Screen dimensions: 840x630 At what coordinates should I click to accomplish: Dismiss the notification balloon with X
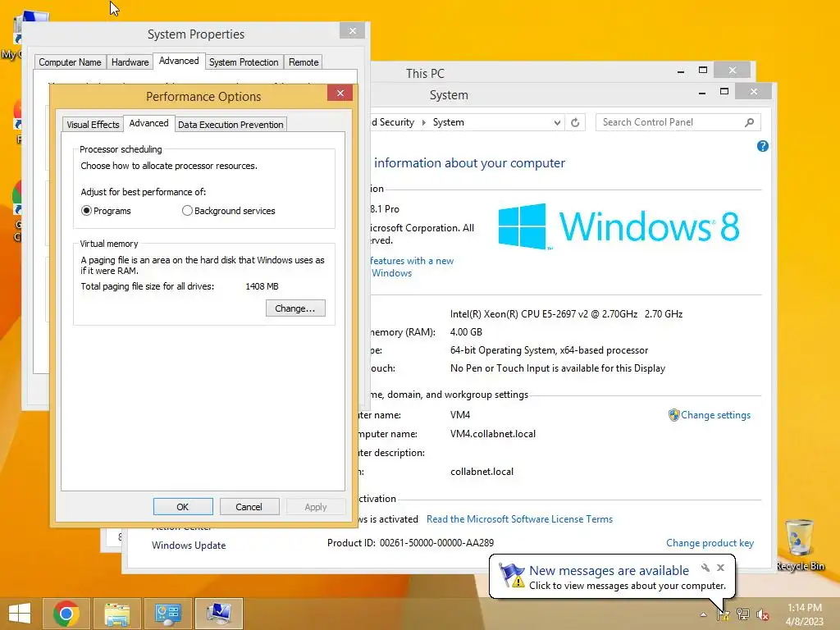click(720, 568)
